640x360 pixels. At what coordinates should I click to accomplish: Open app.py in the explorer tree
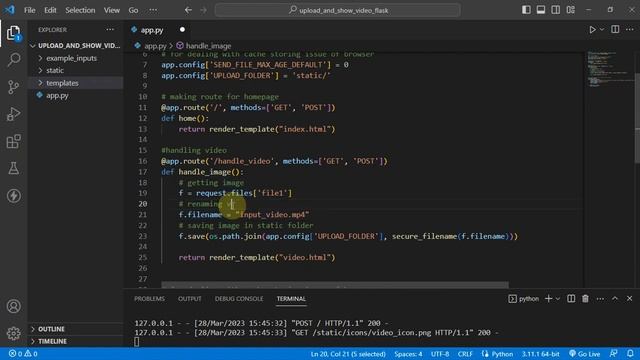(57, 96)
